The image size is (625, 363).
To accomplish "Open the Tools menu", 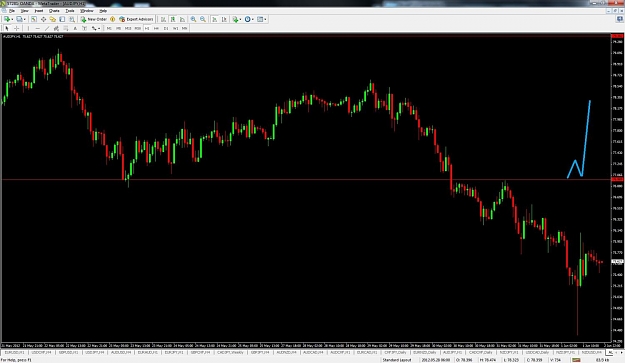I will click(x=70, y=11).
